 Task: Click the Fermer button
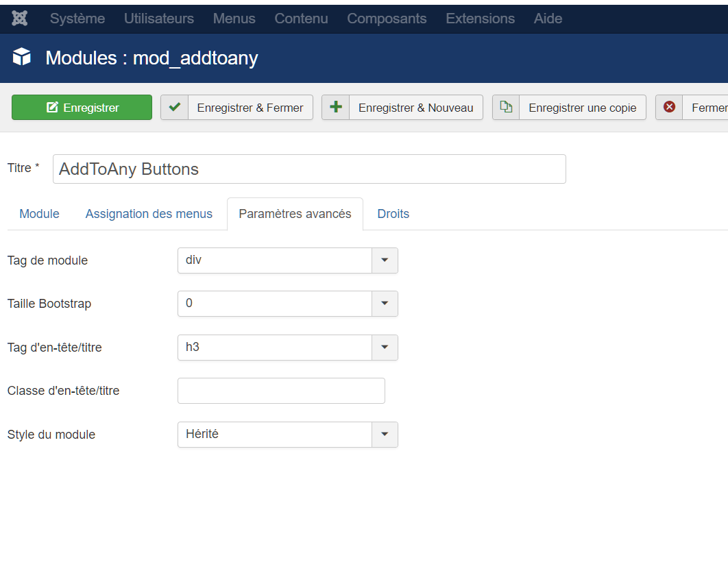click(x=692, y=108)
